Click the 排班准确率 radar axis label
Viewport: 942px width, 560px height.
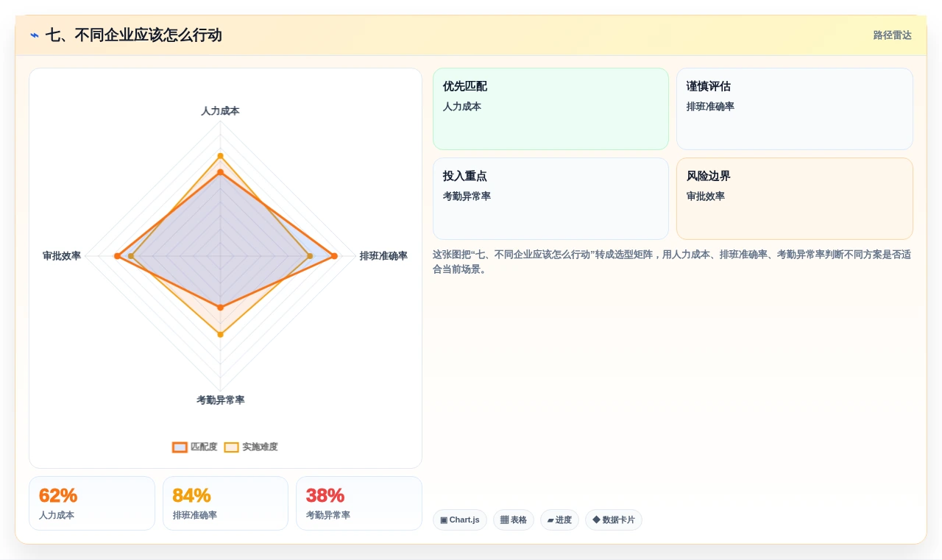tap(383, 256)
